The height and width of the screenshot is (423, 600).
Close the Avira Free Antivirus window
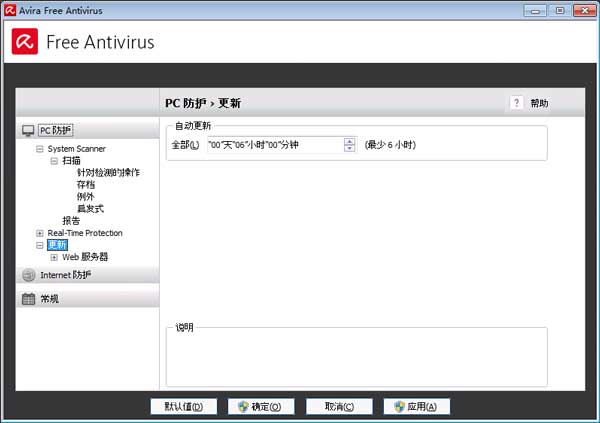[x=585, y=11]
